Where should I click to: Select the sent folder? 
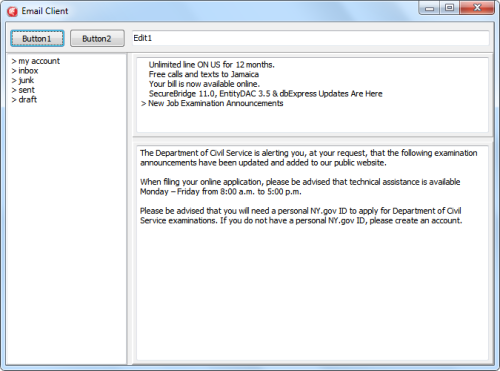[x=26, y=90]
